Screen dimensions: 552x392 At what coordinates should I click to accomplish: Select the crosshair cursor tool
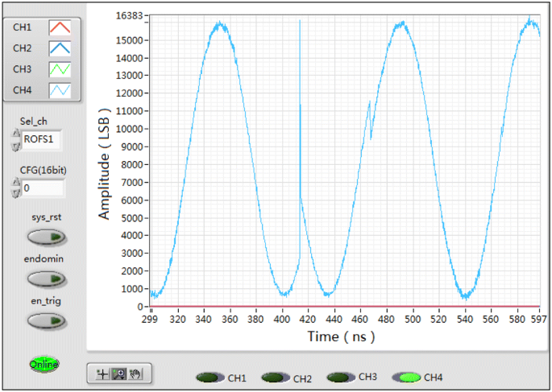pyautogui.click(x=103, y=374)
